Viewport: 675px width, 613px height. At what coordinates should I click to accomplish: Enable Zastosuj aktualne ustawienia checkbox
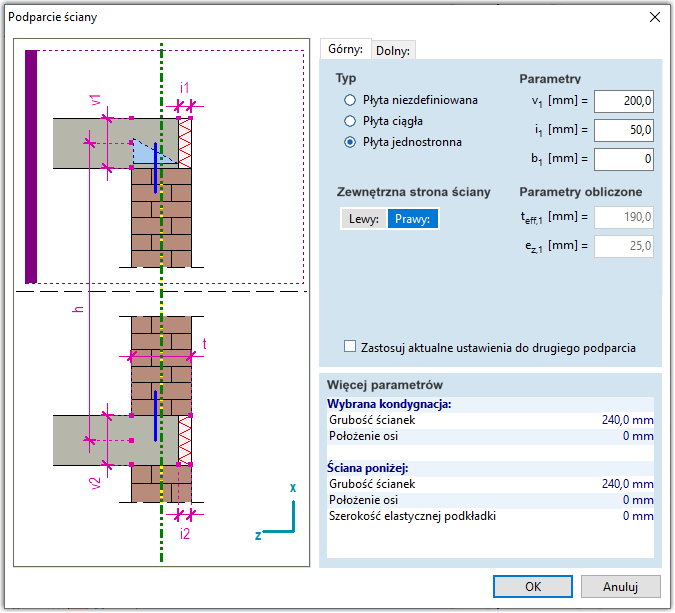(x=350, y=347)
